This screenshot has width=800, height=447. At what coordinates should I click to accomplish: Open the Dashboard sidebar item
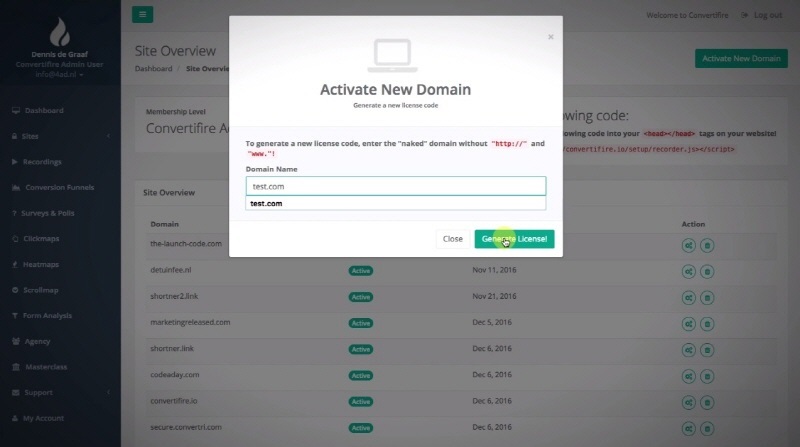(x=44, y=110)
